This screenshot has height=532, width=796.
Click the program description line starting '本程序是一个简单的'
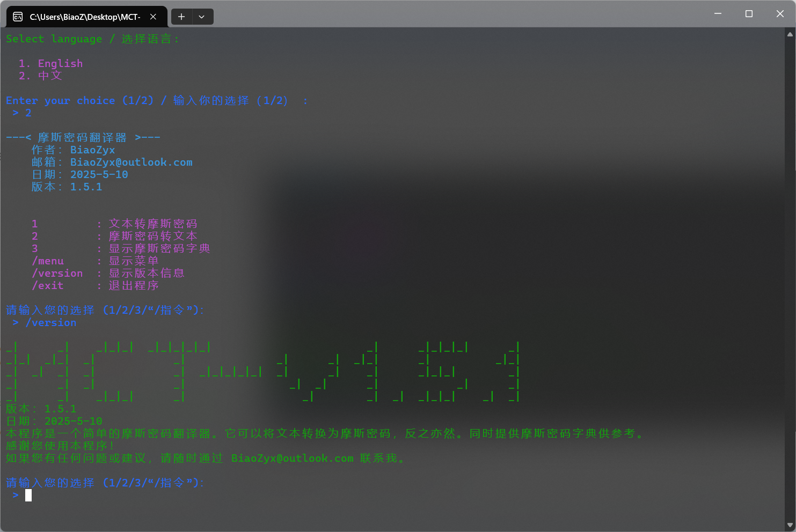[325, 433]
